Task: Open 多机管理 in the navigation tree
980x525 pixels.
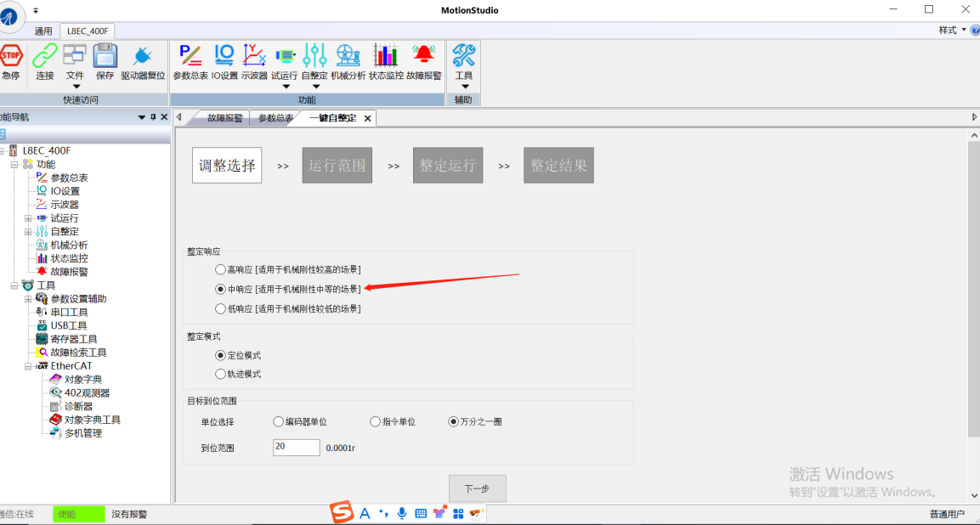Action: [x=83, y=433]
